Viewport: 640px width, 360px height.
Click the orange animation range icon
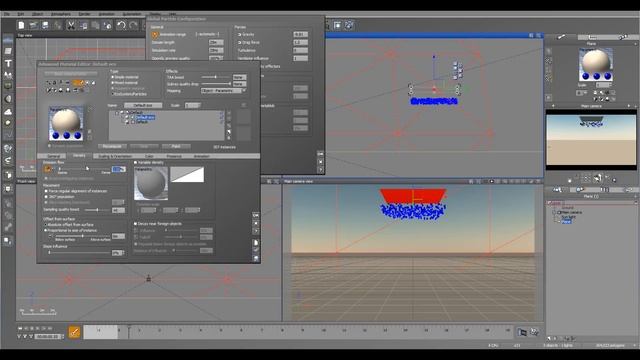(x=155, y=35)
